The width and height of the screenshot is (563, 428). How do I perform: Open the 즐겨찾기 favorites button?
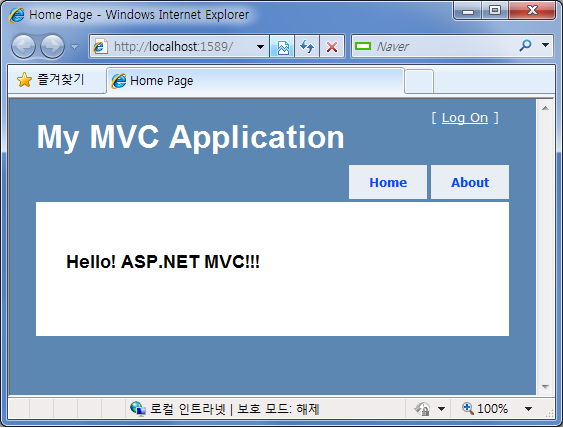[51, 80]
